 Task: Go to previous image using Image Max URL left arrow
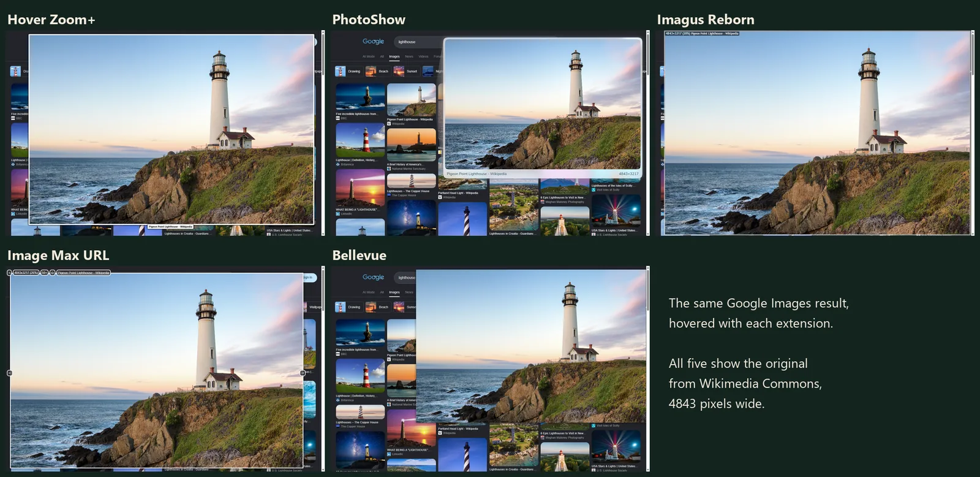click(9, 373)
